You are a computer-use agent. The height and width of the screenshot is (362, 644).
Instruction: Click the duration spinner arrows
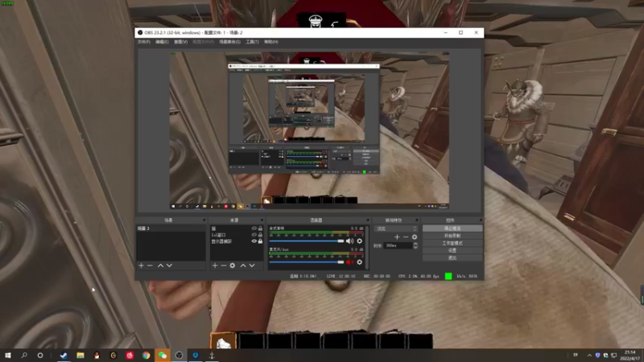click(415, 245)
